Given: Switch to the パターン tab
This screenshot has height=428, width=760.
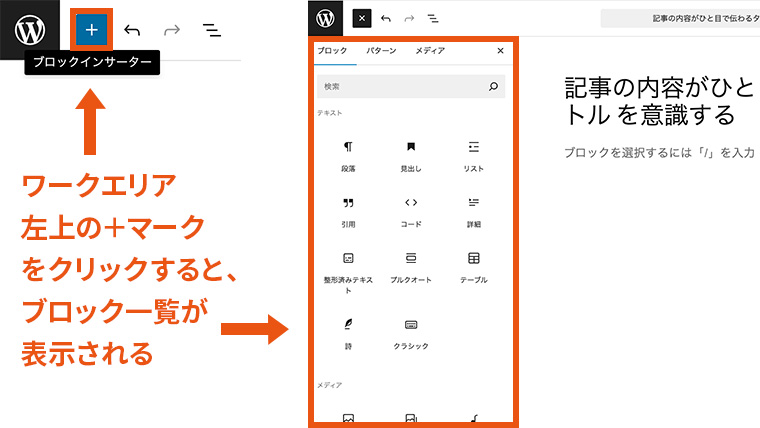Looking at the screenshot, I should click(x=381, y=50).
